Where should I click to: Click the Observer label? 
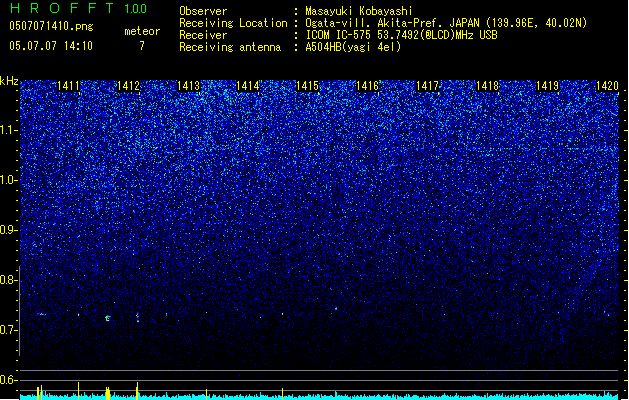tap(203, 11)
